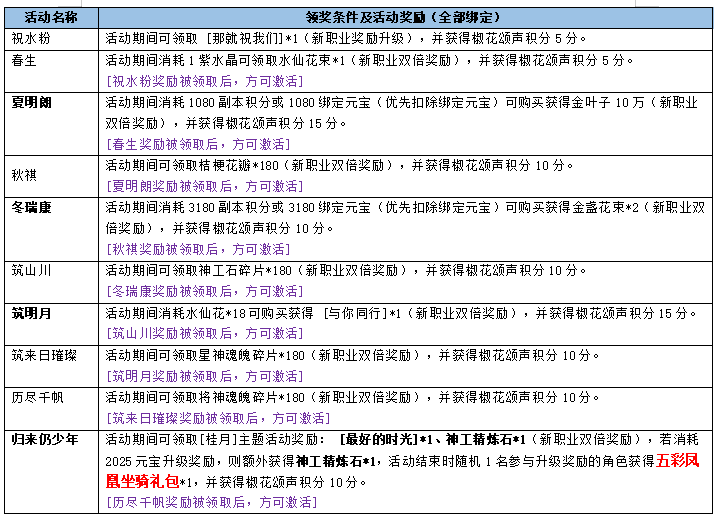Select the 历尽千帆 activity name cell

tap(51, 409)
